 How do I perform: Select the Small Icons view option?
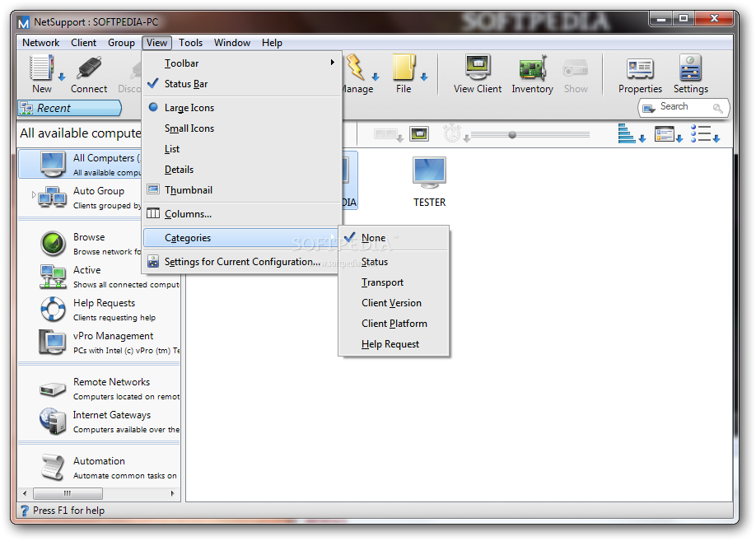tap(241, 128)
